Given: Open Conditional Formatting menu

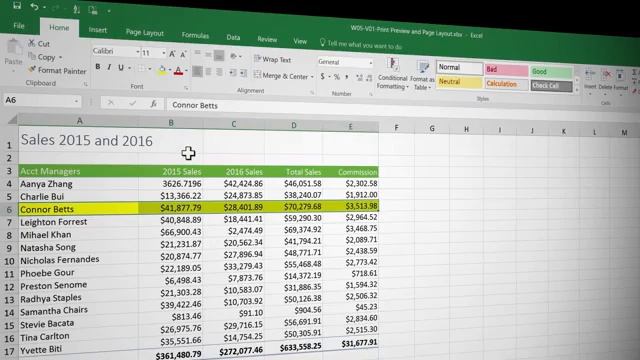Looking at the screenshot, I should 392,74.
